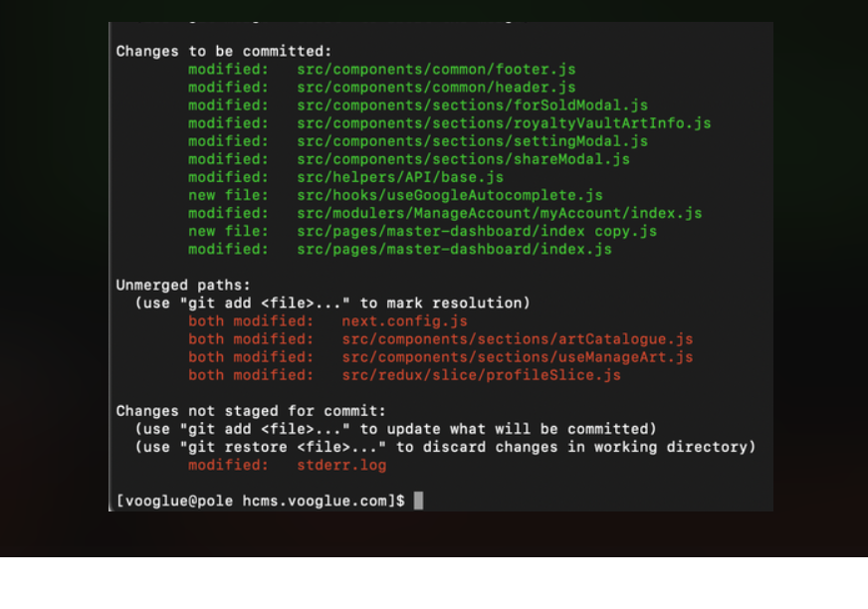868x609 pixels.
Task: Click the ManageAccount/myAccount/index.js path
Action: 499,213
